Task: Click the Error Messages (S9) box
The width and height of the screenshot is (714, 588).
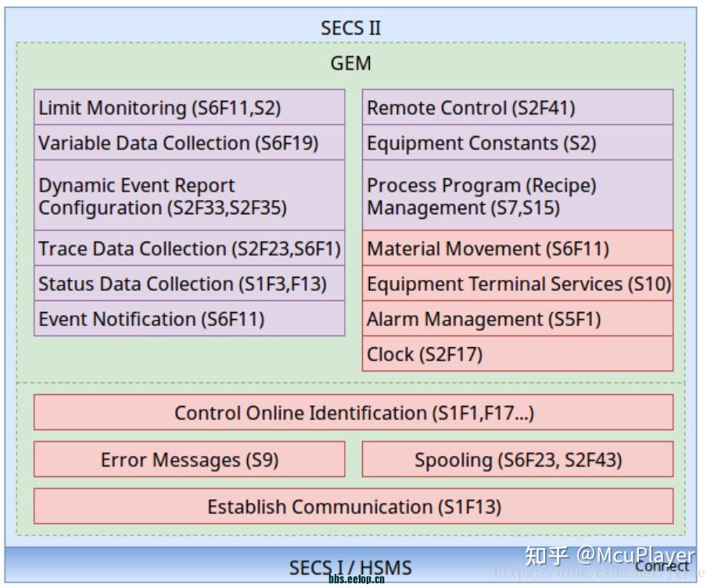Action: point(189,460)
